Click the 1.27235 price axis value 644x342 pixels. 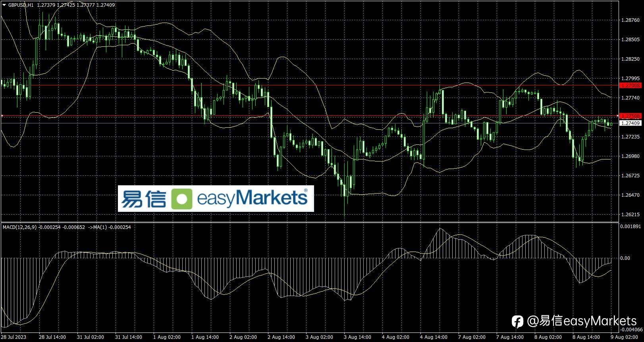coord(631,136)
